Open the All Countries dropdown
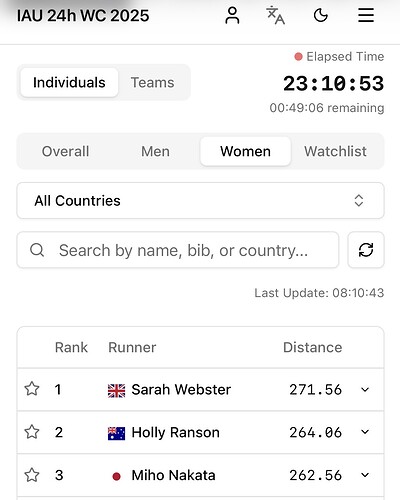This screenshot has width=400, height=500. point(200,201)
